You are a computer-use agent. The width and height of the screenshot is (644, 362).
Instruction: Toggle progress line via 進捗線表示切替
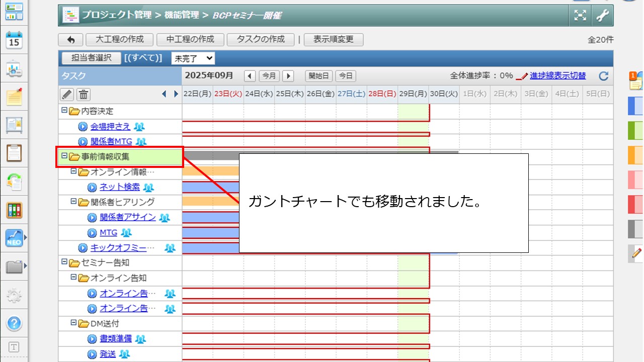[557, 76]
